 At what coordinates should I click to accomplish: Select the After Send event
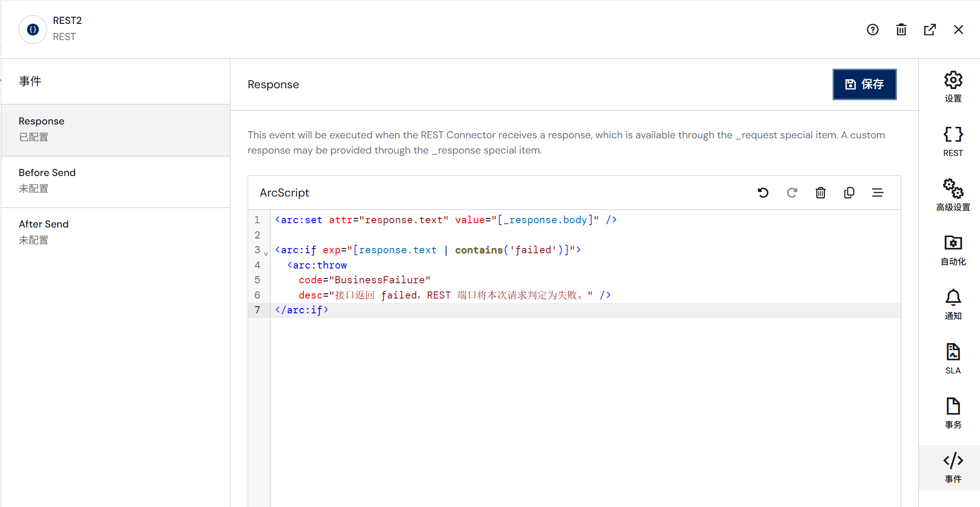pos(116,233)
